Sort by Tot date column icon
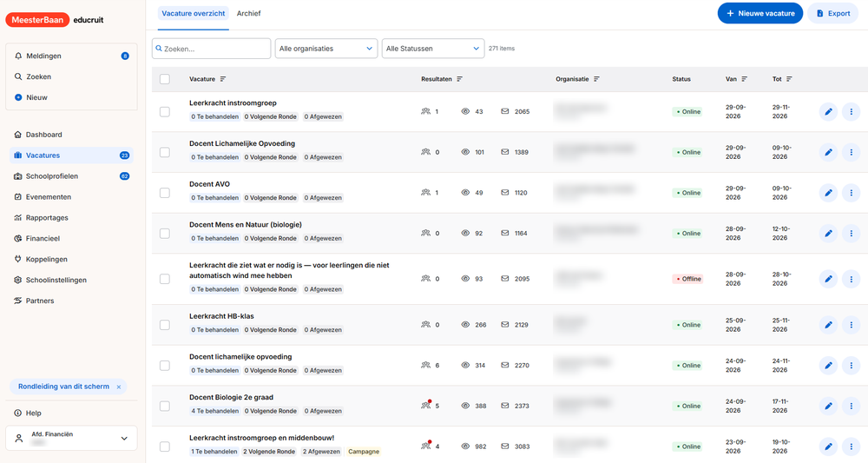The image size is (868, 463). coord(789,79)
